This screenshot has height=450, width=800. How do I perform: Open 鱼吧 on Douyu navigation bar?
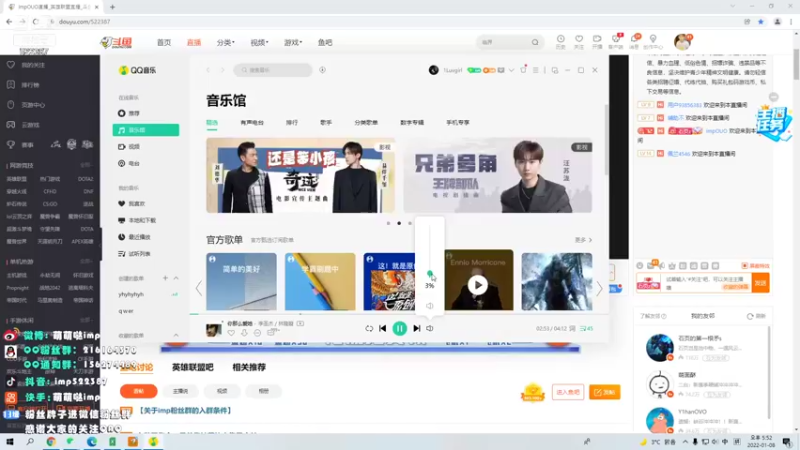click(325, 42)
